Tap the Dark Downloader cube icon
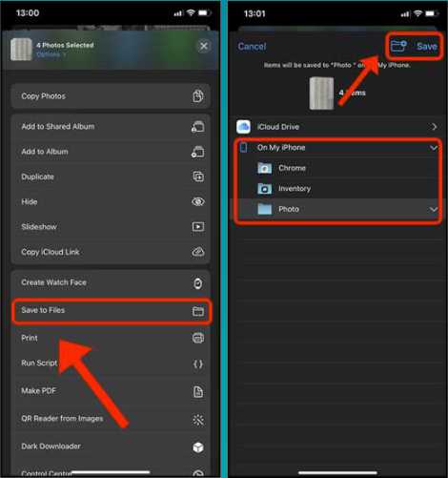The image size is (448, 478). (x=198, y=447)
